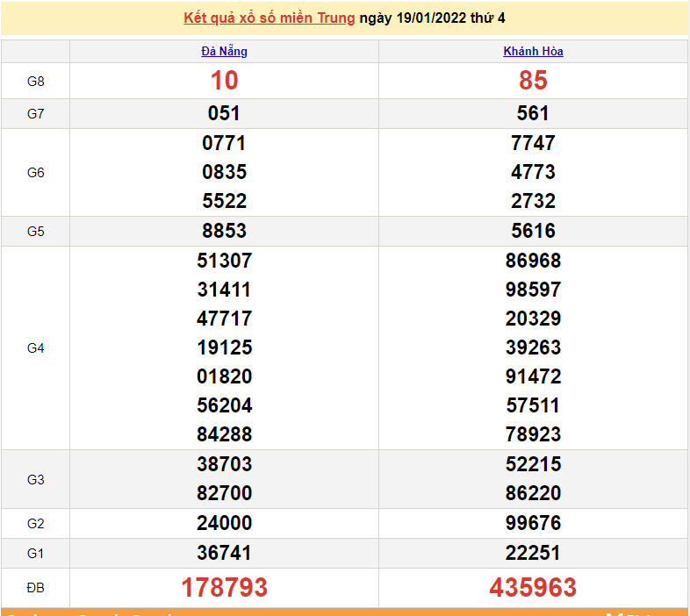Select G3 number 82700
Screen dimensions: 690x616
225,494
